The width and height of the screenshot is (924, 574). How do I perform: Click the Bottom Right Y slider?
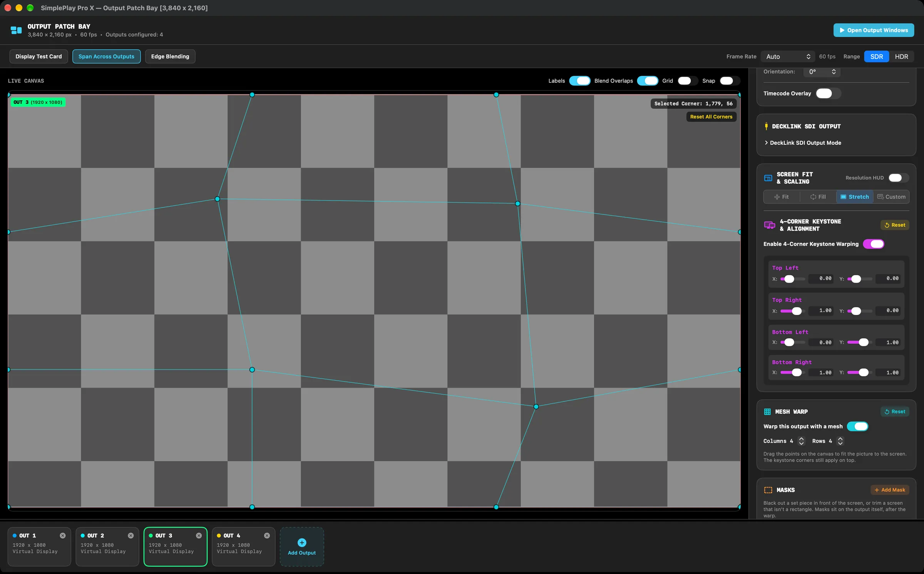pos(859,373)
